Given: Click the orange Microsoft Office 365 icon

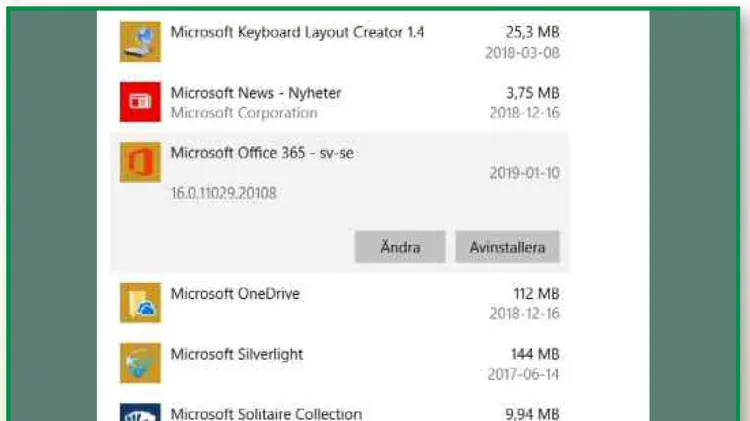Looking at the screenshot, I should [140, 162].
